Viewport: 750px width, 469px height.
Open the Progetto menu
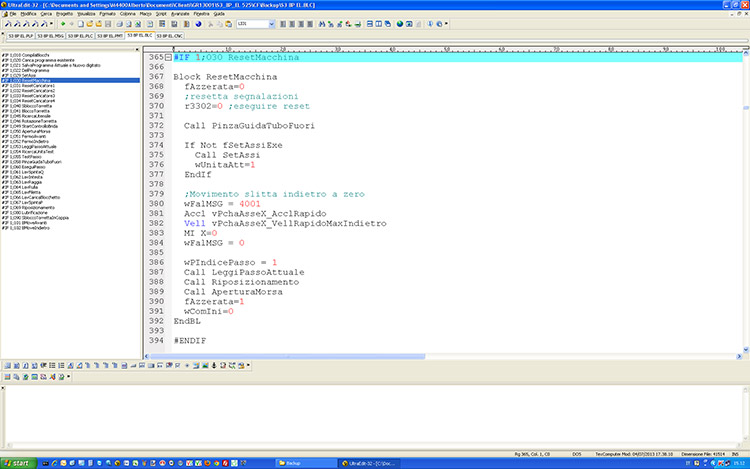coord(64,14)
